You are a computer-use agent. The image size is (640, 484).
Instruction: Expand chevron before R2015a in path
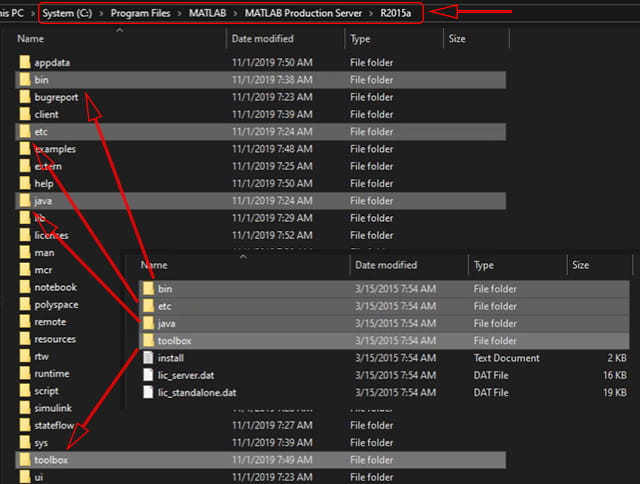point(371,13)
